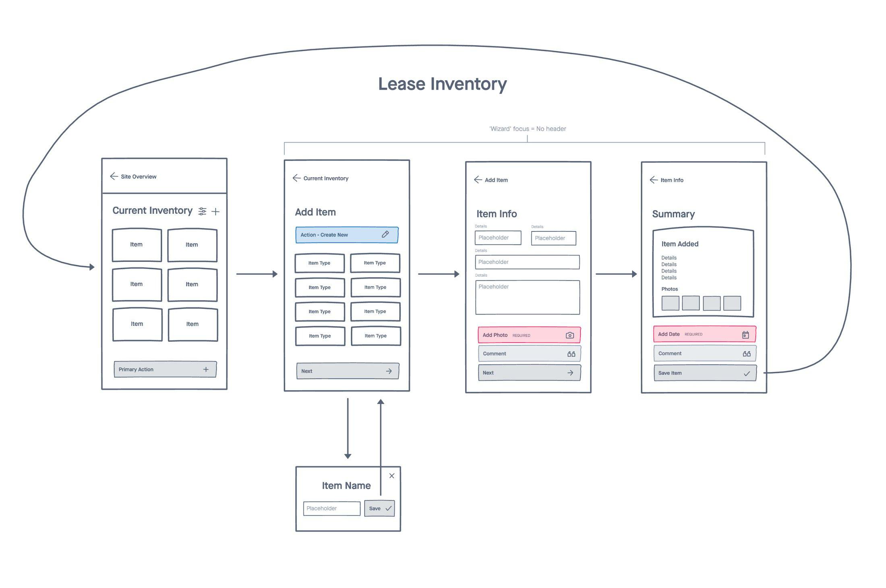This screenshot has width=886, height=588.
Task: Click the Item Info back link on Summary screen
Action: pos(672,180)
